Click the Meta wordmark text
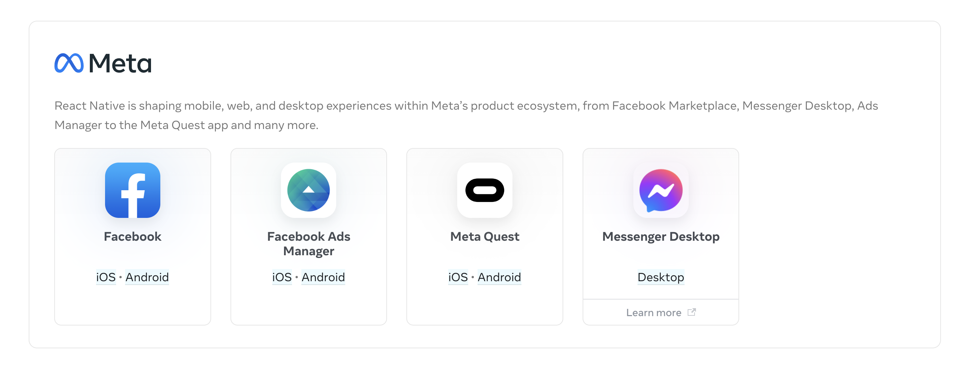The height and width of the screenshot is (377, 980). (120, 63)
